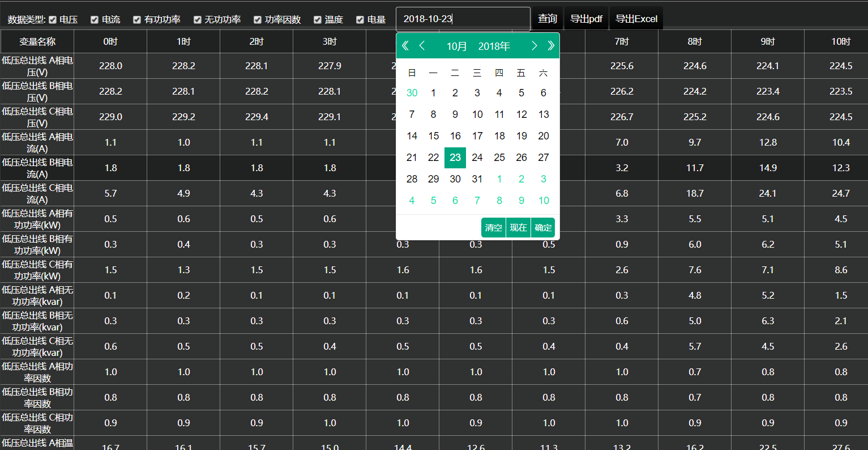Go to next month in calendar
Image resolution: width=868 pixels, height=450 pixels.
[x=534, y=46]
